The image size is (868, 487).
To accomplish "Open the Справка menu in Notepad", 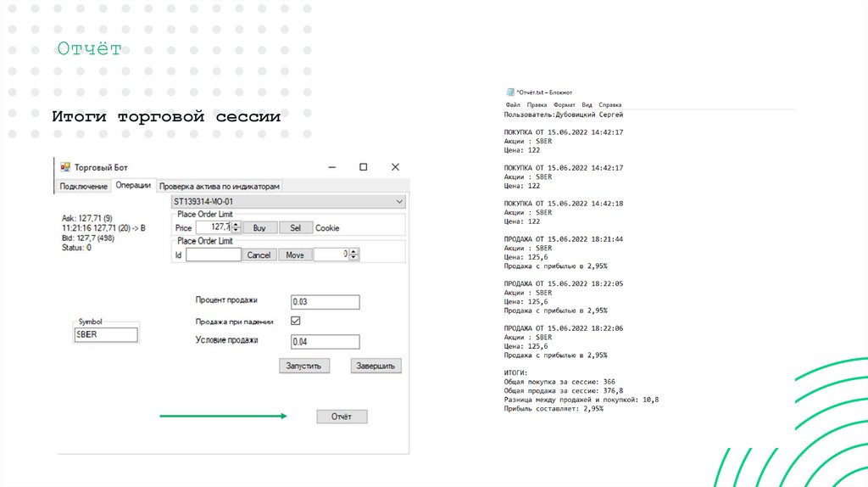I will point(610,104).
